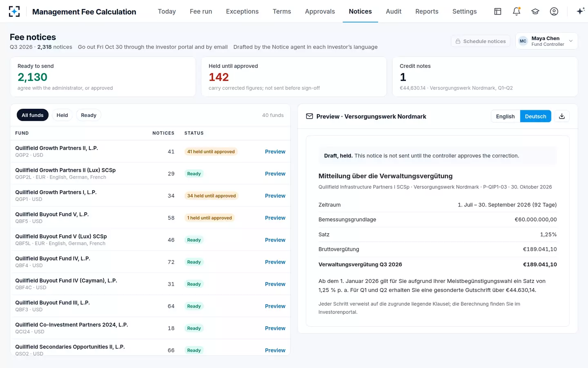
Task: Go to the Reports tab
Action: [427, 11]
